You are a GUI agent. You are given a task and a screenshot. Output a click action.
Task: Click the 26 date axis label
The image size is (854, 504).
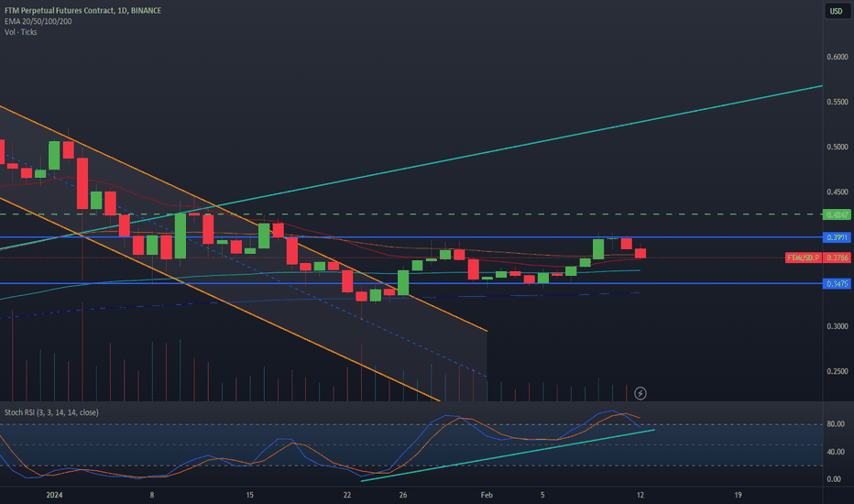click(403, 495)
